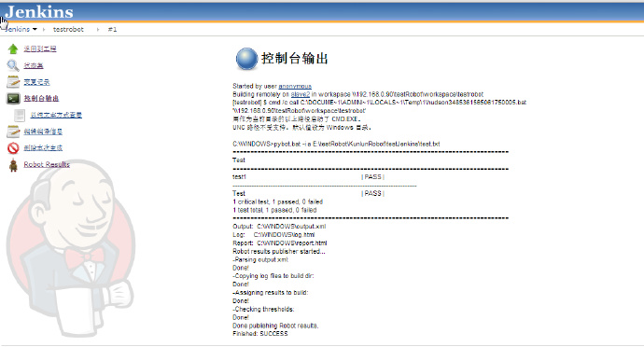Open the Robot Results sidebar link
Screen dimensions: 644x347
(x=47, y=164)
